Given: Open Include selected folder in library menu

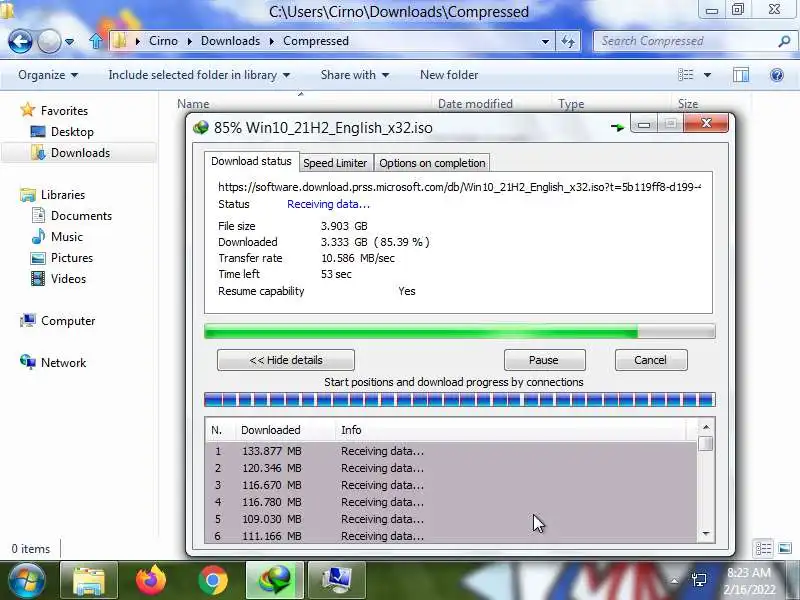Looking at the screenshot, I should coord(199,75).
